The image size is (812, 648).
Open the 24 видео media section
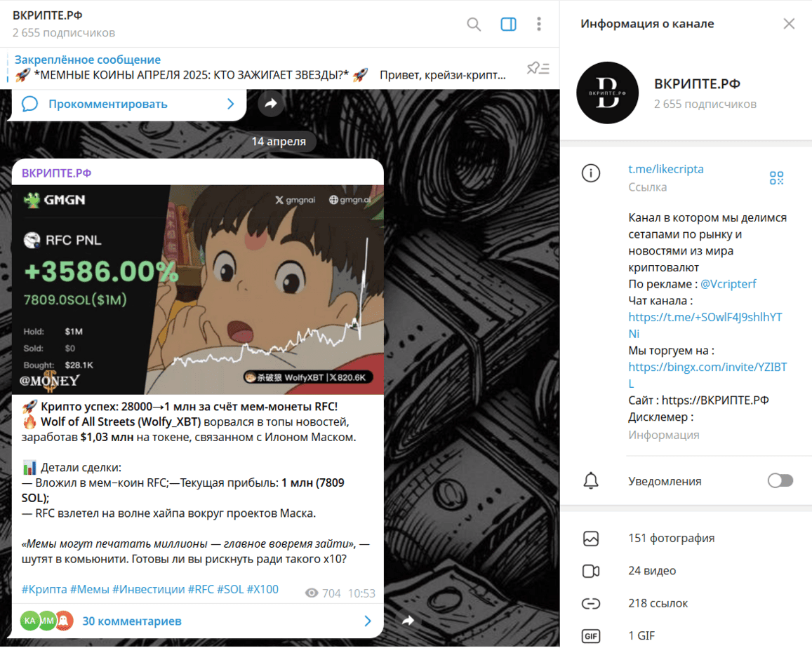pyautogui.click(x=652, y=571)
